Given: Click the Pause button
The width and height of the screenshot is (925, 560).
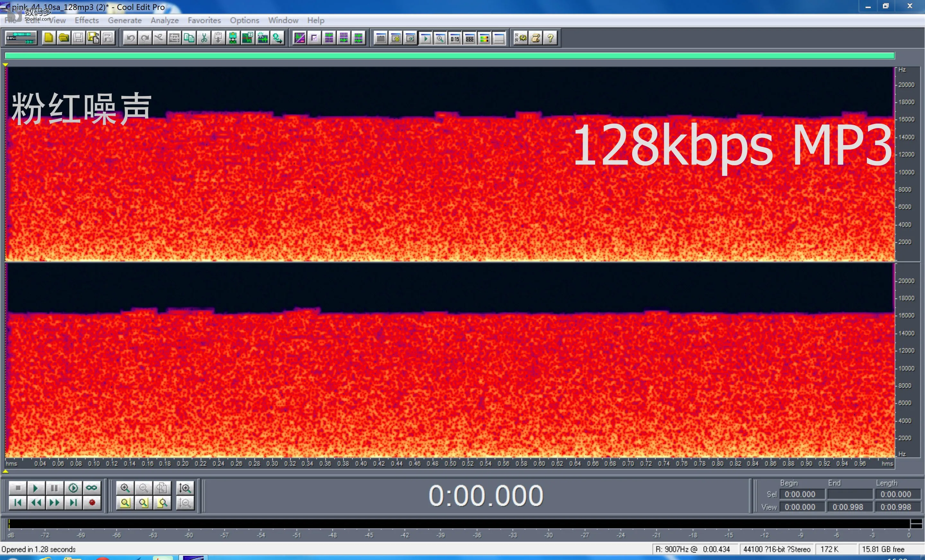Looking at the screenshot, I should pyautogui.click(x=54, y=488).
